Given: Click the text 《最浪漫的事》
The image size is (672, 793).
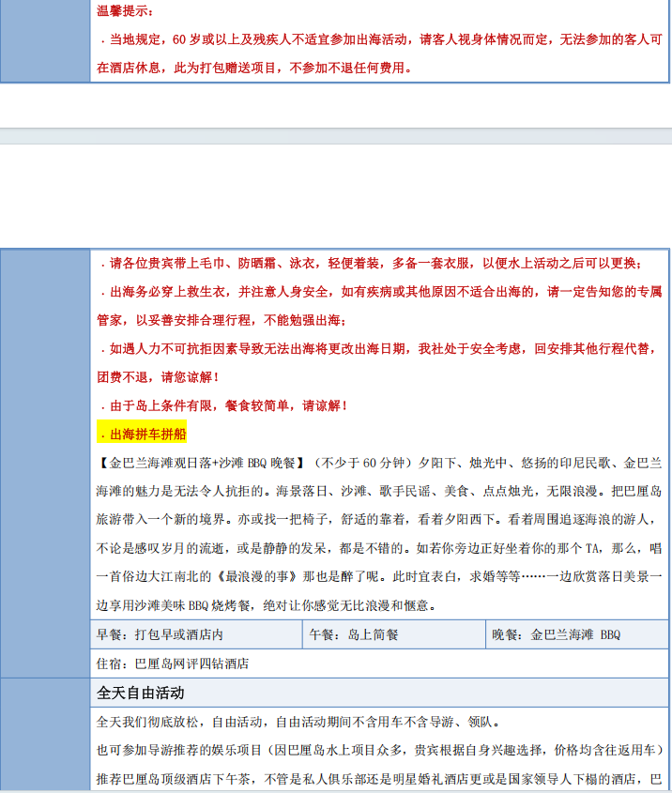Looking at the screenshot, I should [x=257, y=576].
